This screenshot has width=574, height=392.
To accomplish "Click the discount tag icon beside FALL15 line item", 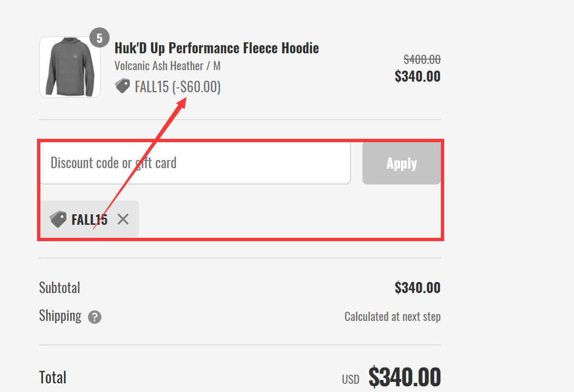I will click(123, 86).
